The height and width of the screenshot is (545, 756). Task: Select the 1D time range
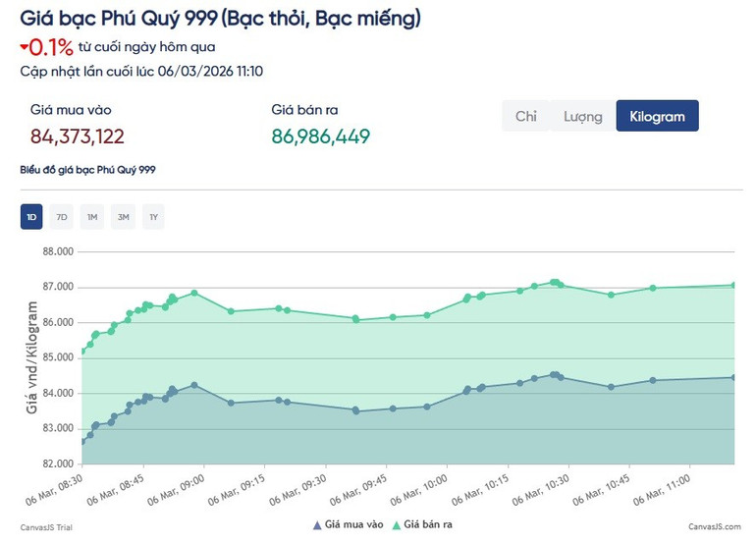pos(31,216)
